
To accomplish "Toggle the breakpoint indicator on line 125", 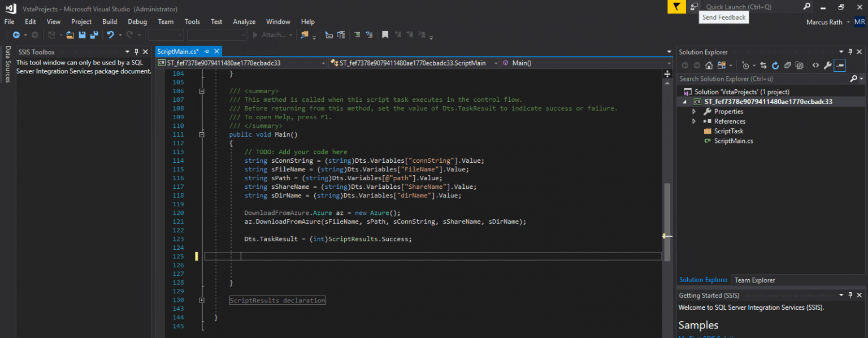I will click(x=196, y=256).
